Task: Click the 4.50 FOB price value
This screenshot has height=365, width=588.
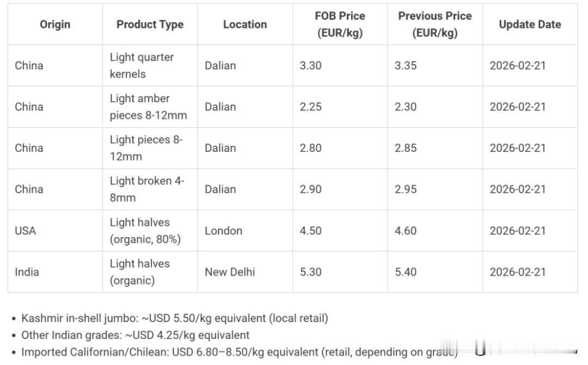Action: (310, 231)
